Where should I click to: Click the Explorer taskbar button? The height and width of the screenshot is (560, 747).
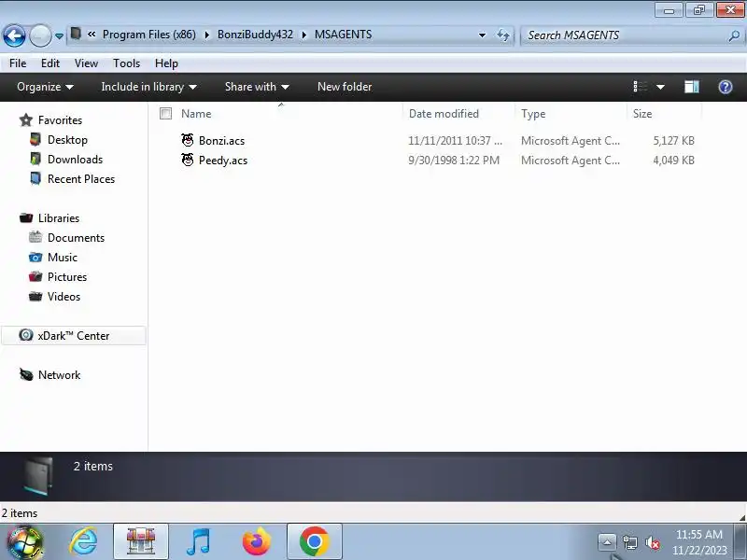pyautogui.click(x=141, y=541)
